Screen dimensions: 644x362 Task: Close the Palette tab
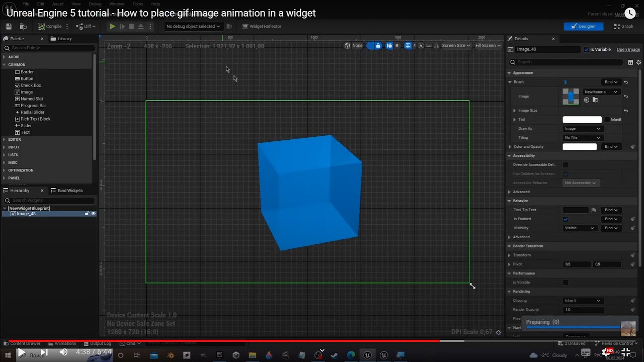click(x=42, y=39)
